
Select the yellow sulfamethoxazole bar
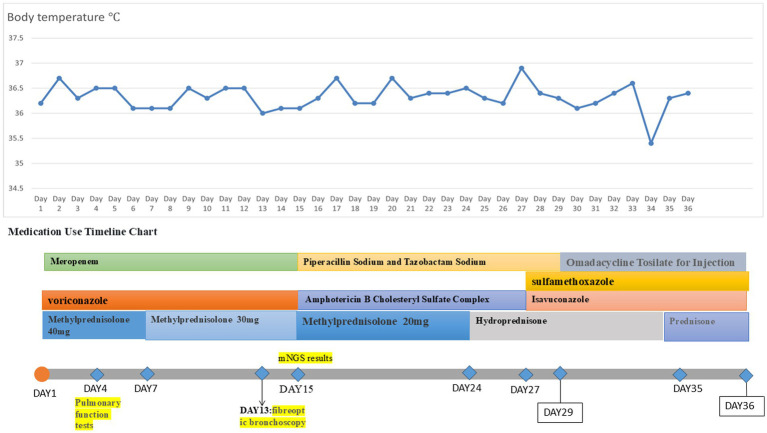637,281
